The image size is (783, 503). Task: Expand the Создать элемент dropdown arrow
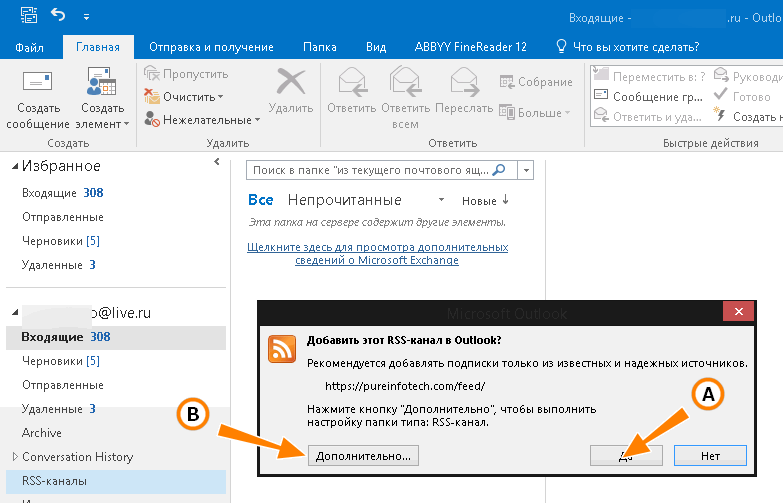tap(127, 124)
